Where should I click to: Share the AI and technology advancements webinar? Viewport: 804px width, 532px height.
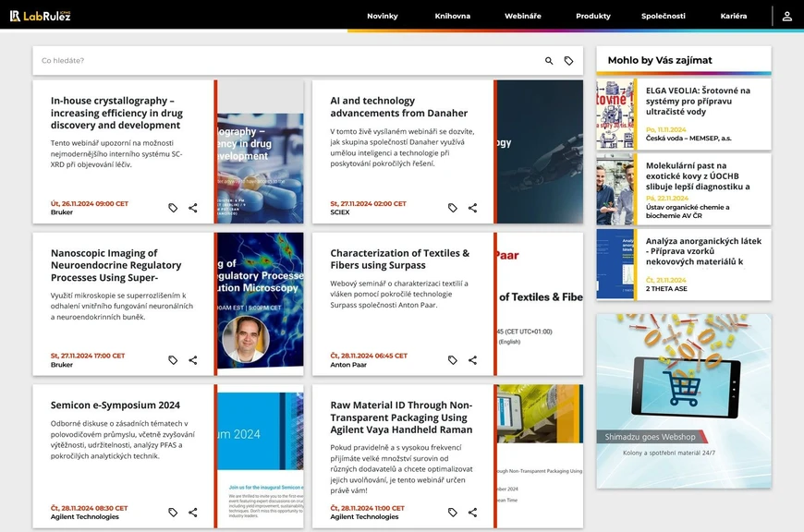(x=472, y=208)
